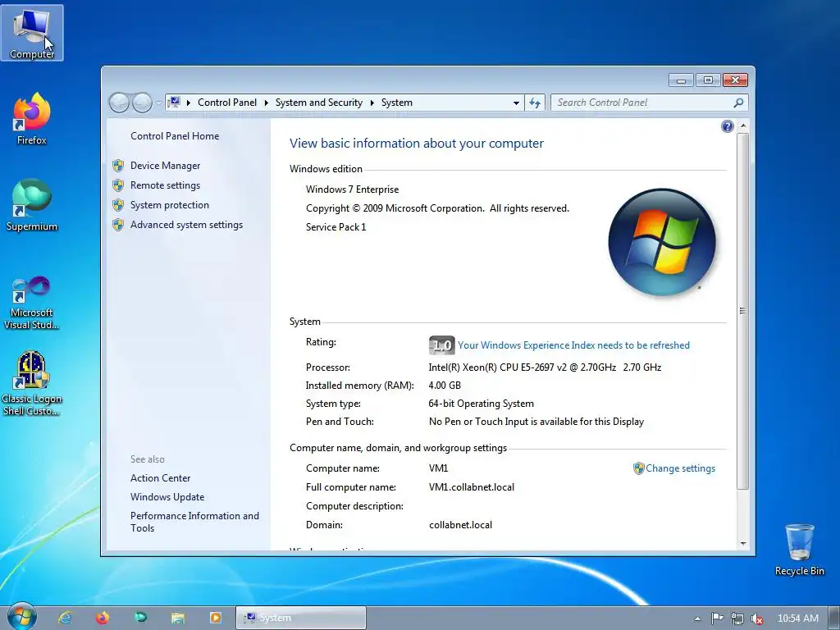Open the Action Center flag tray icon
The image size is (840, 630).
717,619
